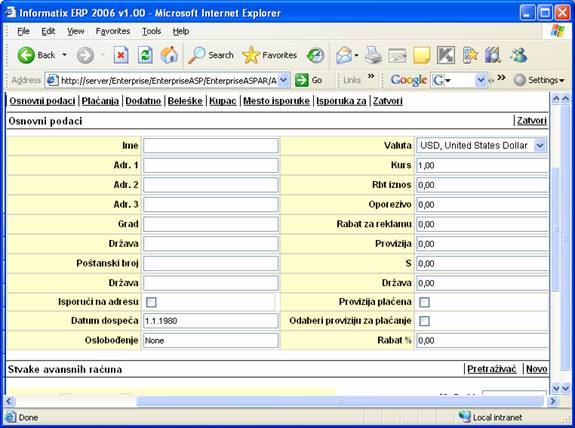The width and height of the screenshot is (575, 428).
Task: Click the Back arrow icon
Action: tap(26, 55)
